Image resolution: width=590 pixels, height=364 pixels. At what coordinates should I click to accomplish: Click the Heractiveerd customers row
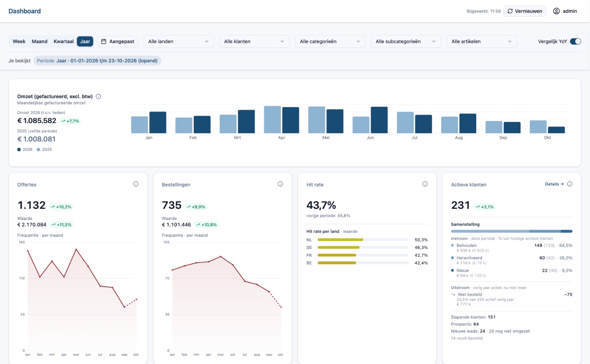coord(512,260)
